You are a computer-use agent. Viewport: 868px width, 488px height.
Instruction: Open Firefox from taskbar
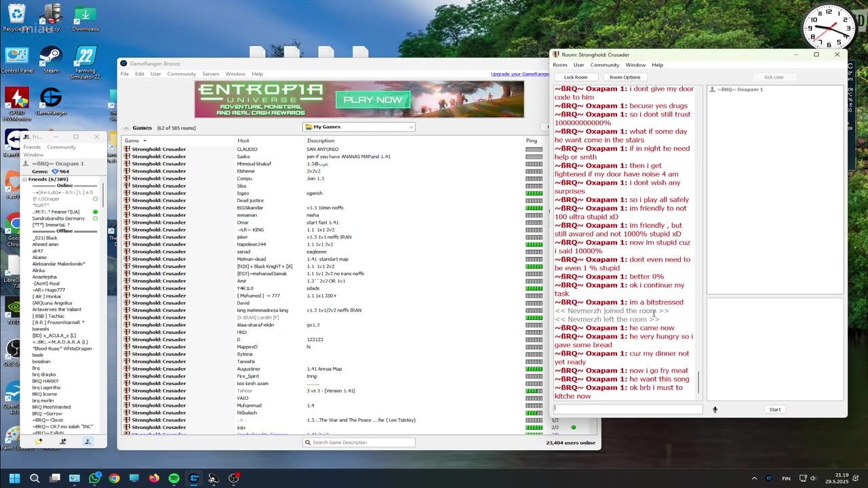point(154,478)
